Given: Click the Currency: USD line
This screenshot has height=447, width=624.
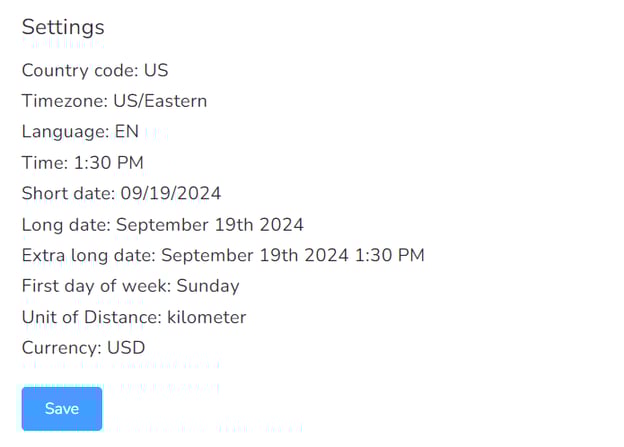Looking at the screenshot, I should [x=83, y=348].
